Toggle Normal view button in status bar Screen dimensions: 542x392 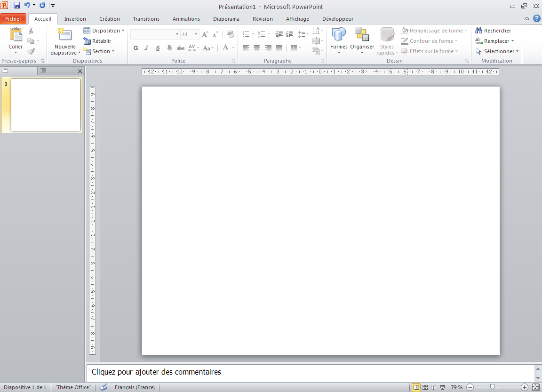point(416,387)
